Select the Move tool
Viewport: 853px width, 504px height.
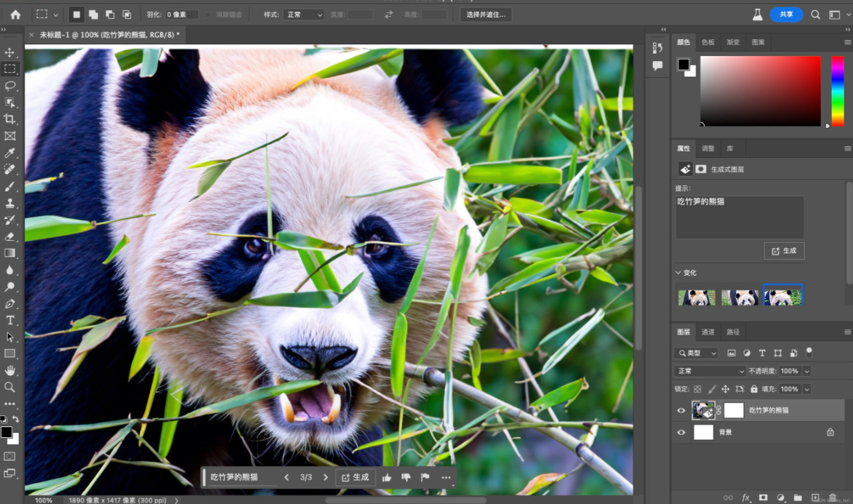(9, 52)
